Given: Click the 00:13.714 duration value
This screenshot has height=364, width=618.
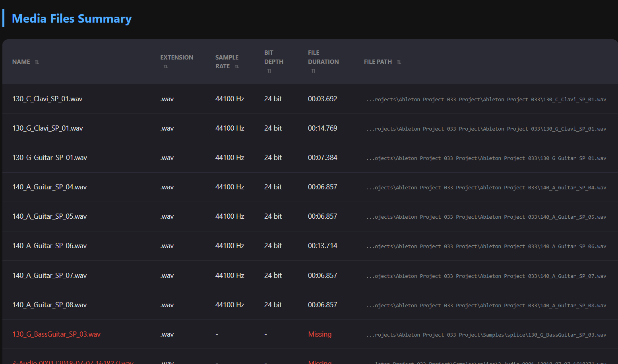Looking at the screenshot, I should 322,246.
